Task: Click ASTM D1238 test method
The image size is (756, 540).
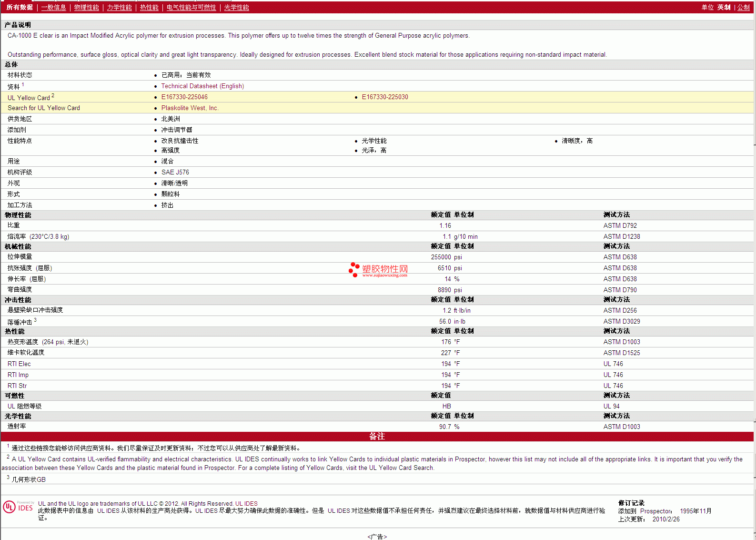Action: click(622, 236)
